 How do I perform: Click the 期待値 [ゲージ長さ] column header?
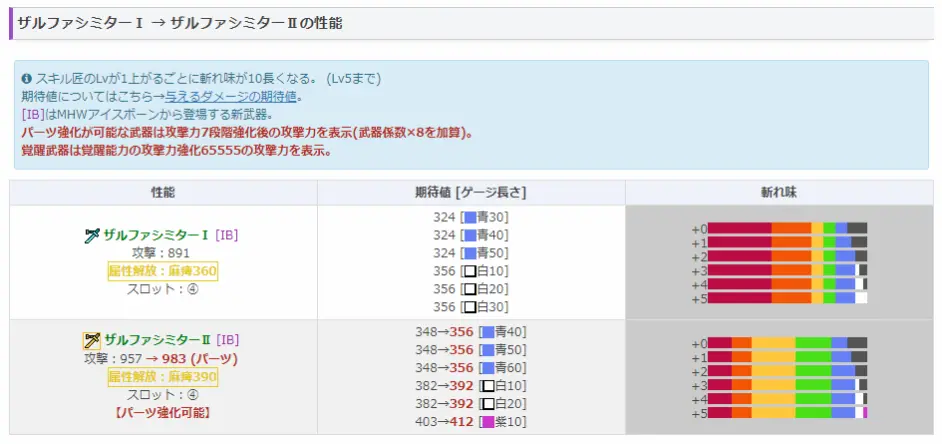[472, 192]
